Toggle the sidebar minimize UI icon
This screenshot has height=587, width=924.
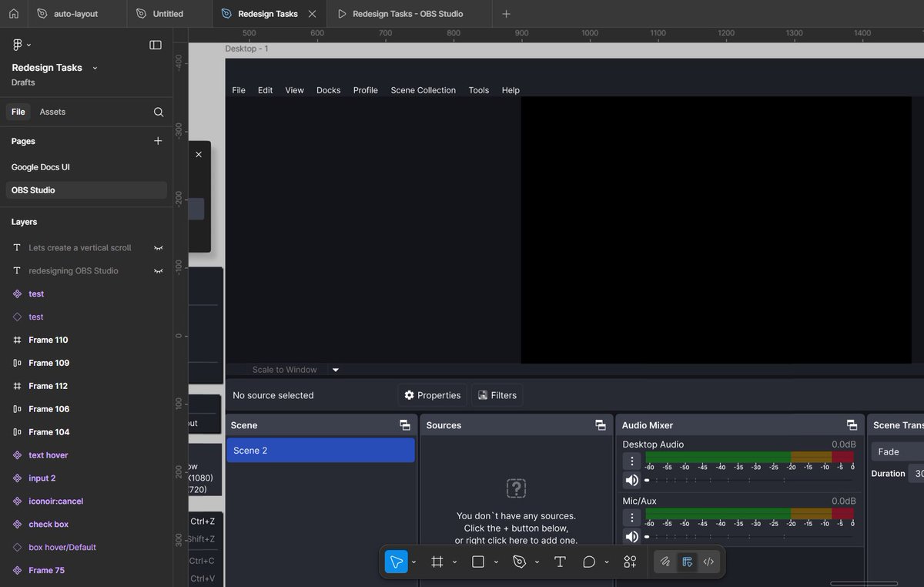point(156,45)
